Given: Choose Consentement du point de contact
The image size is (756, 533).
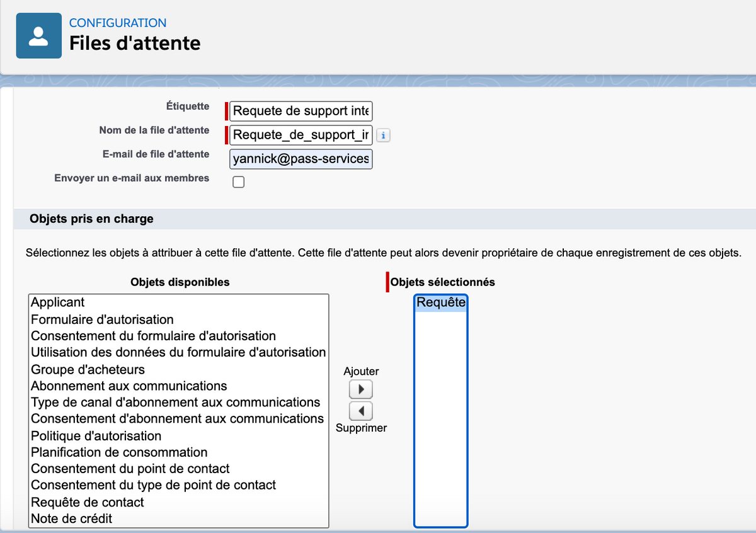Looking at the screenshot, I should [x=179, y=469].
